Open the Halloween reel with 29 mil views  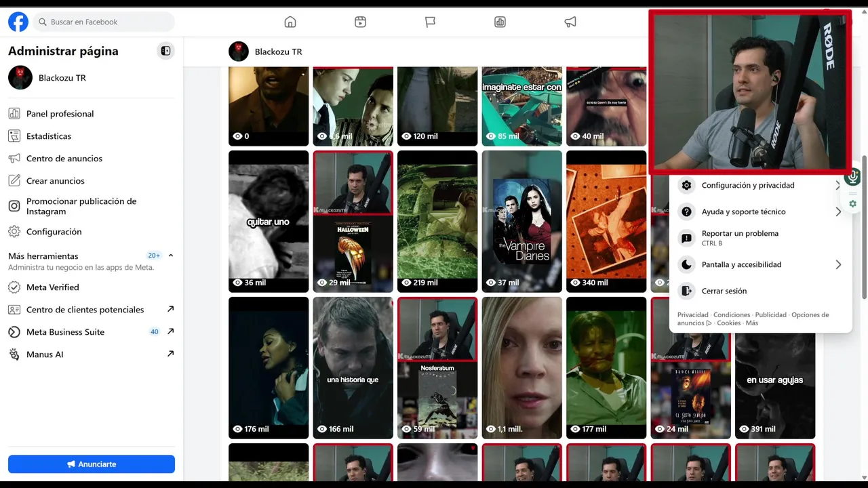(x=353, y=222)
